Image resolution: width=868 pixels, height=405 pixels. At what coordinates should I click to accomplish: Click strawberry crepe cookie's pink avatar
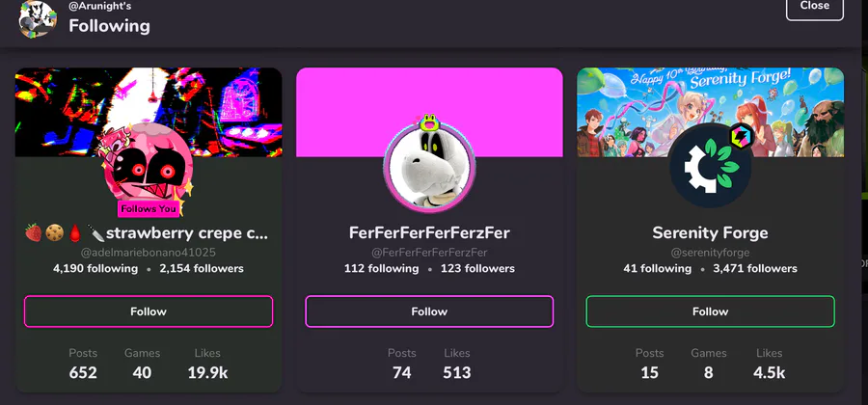(149, 168)
